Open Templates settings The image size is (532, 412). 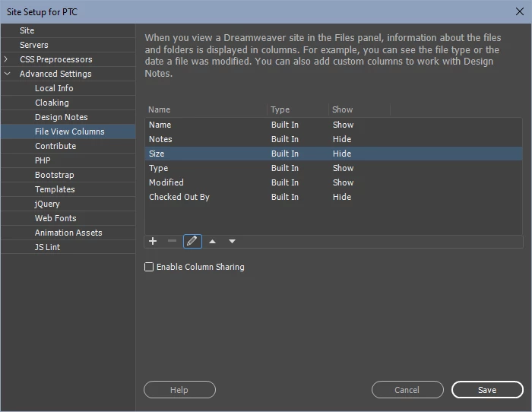pos(68,189)
